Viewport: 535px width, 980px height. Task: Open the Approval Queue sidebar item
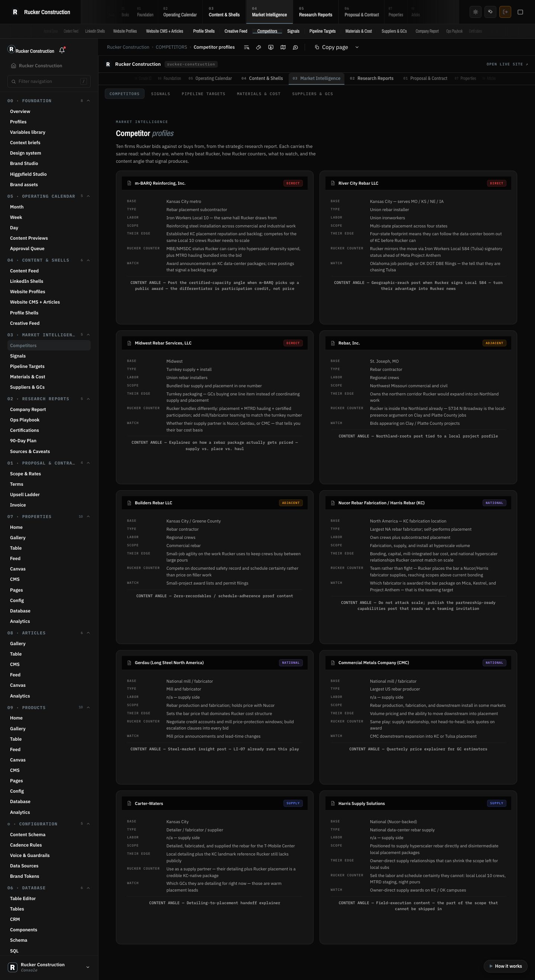(x=49, y=249)
